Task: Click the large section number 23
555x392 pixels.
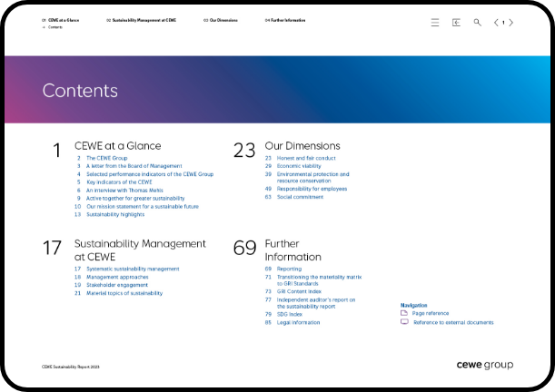Action: [244, 151]
